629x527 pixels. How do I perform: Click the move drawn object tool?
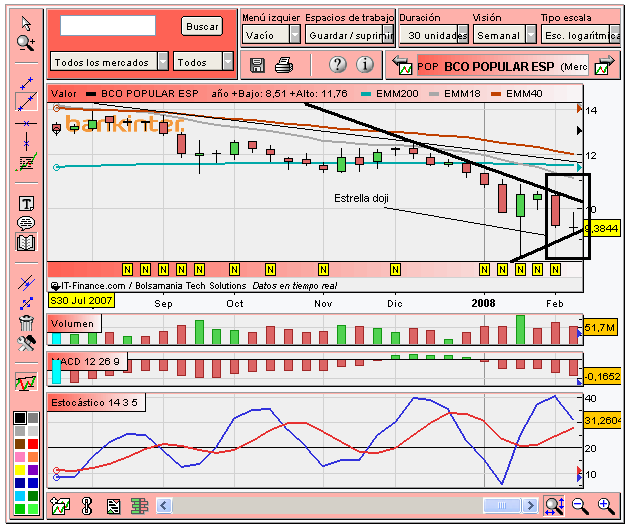pos(26,303)
